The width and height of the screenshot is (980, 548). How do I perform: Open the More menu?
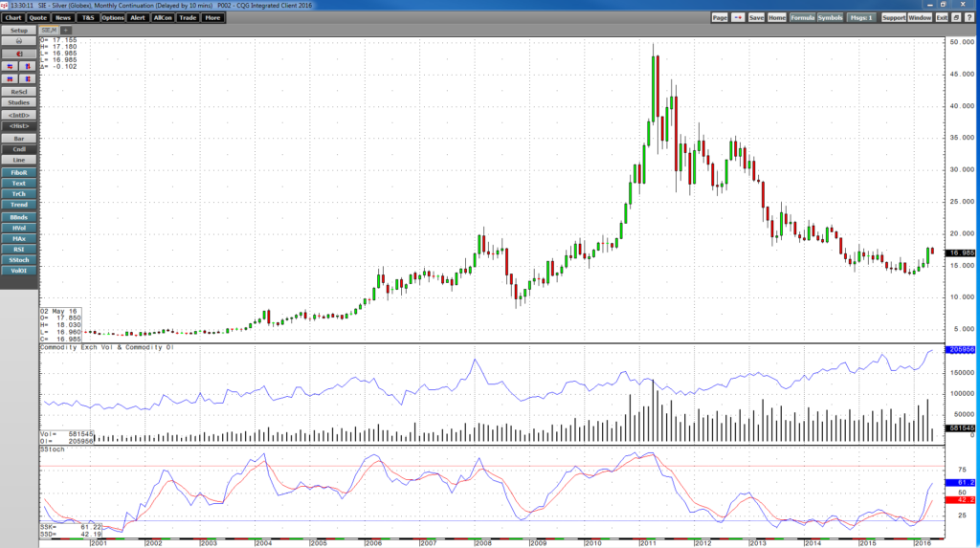(x=212, y=17)
